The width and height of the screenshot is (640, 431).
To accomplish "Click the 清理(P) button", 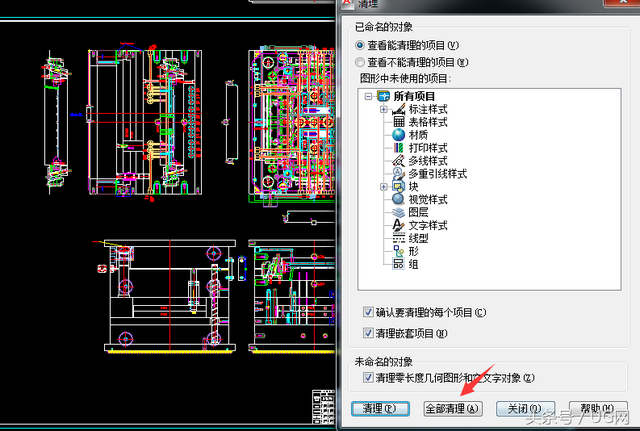I will pos(380,409).
